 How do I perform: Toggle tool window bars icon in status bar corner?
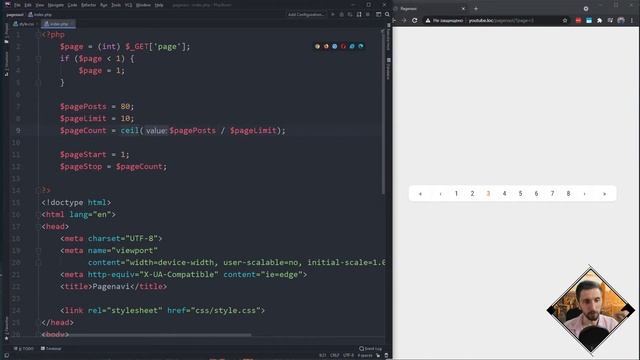pos(7,356)
